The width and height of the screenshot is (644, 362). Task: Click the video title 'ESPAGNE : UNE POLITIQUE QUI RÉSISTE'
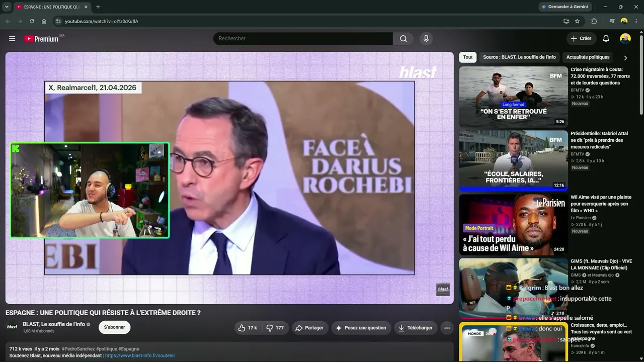tap(103, 313)
